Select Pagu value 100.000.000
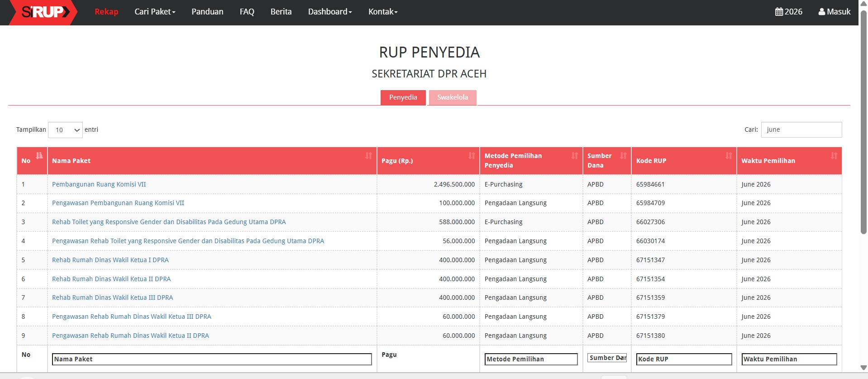The width and height of the screenshot is (868, 379). tap(457, 203)
